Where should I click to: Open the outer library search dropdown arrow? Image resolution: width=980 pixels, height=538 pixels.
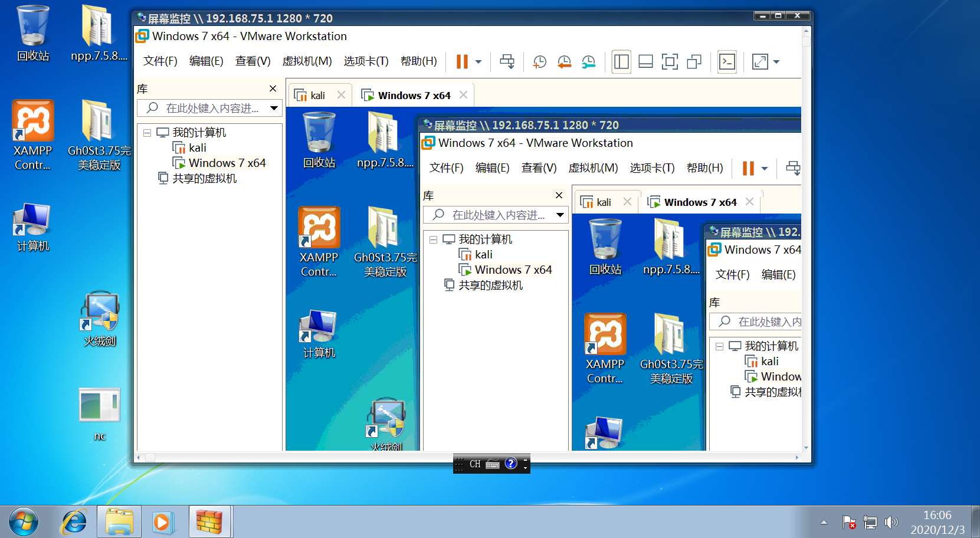coord(274,108)
